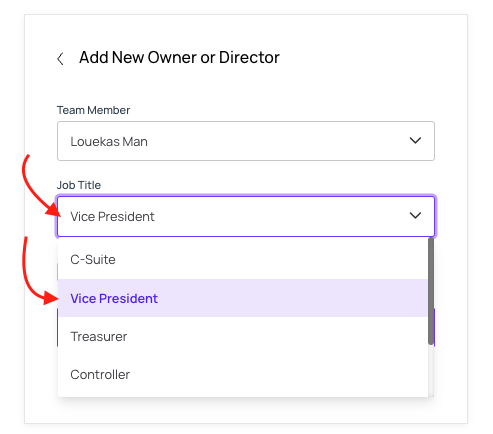Click the Louekas Man selected value text
Screen dimensions: 493x434
point(109,142)
